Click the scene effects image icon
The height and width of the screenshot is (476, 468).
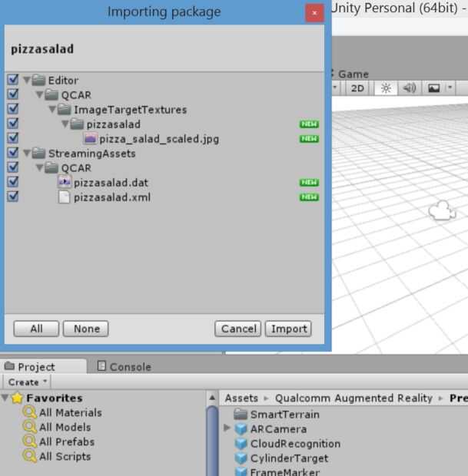click(433, 88)
